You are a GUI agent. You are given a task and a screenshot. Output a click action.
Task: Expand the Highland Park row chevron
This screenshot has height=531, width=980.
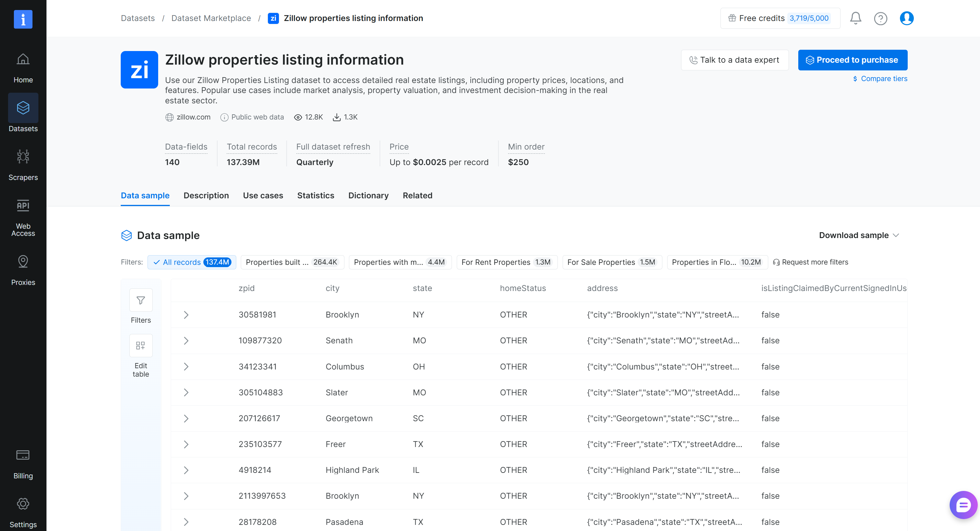[x=186, y=470]
